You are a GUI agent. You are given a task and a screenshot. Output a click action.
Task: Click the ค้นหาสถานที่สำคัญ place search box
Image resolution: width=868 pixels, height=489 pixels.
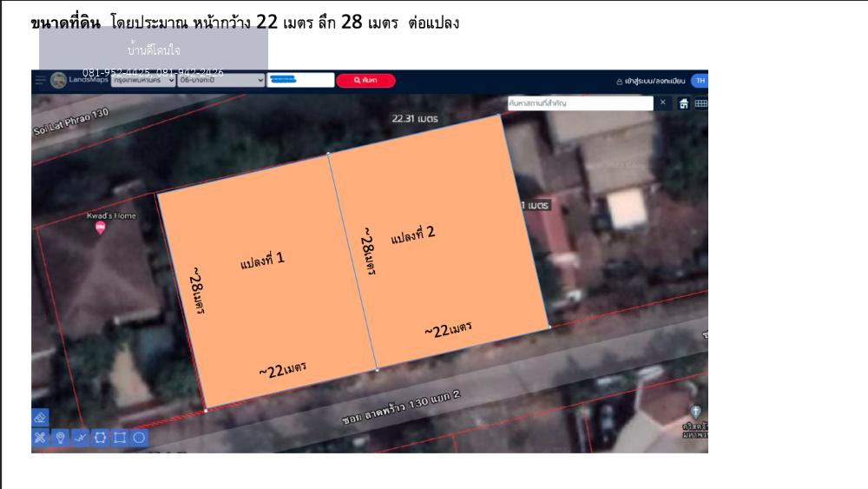coord(580,102)
